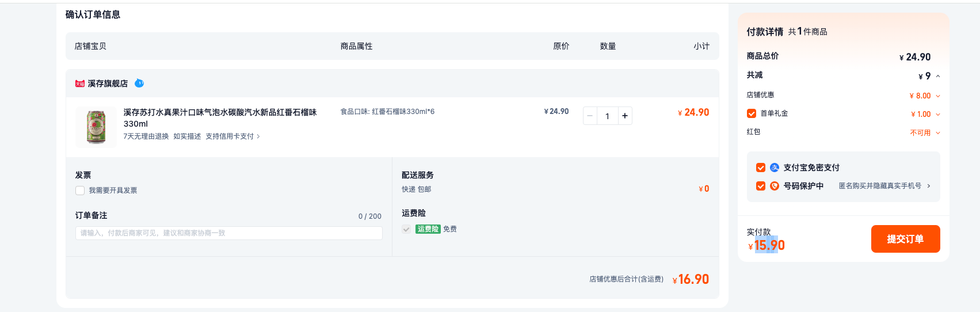
Task: Check the 我需要开具发票 invoice checkbox
Action: [x=80, y=191]
